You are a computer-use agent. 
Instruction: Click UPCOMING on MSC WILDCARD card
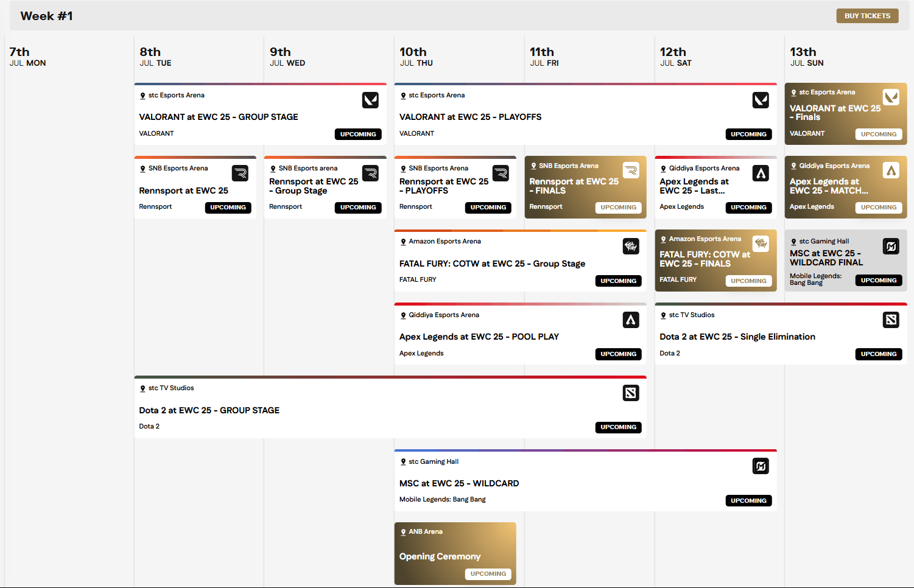[x=748, y=500]
